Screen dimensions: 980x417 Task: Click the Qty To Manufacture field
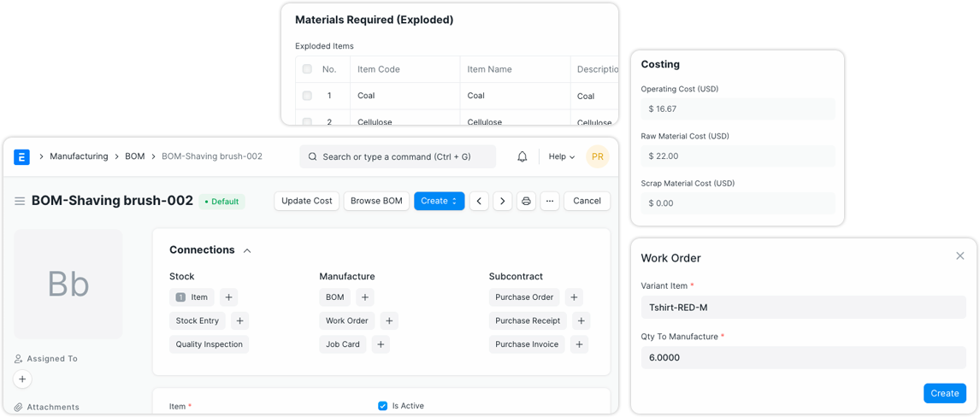(804, 358)
